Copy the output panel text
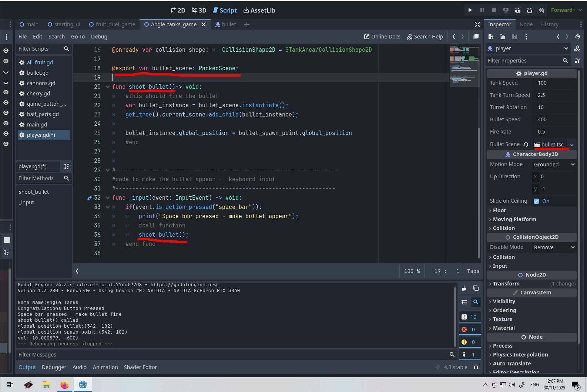This screenshot has height=392, width=587. coord(476,288)
